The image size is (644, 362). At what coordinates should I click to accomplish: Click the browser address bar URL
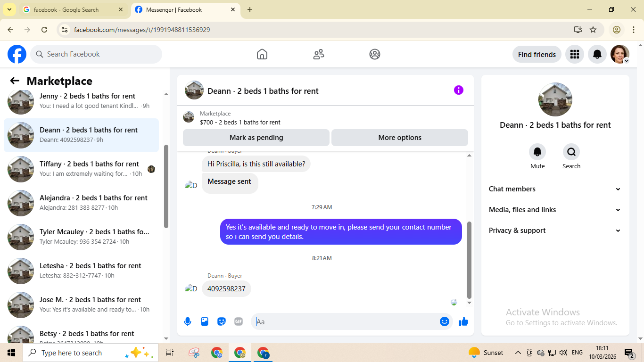coord(142,30)
